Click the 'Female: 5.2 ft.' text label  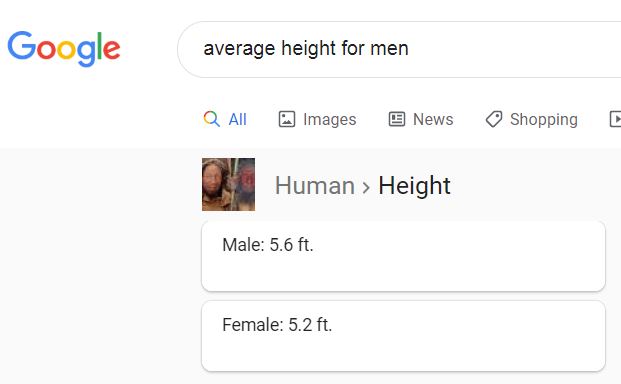[x=277, y=325]
